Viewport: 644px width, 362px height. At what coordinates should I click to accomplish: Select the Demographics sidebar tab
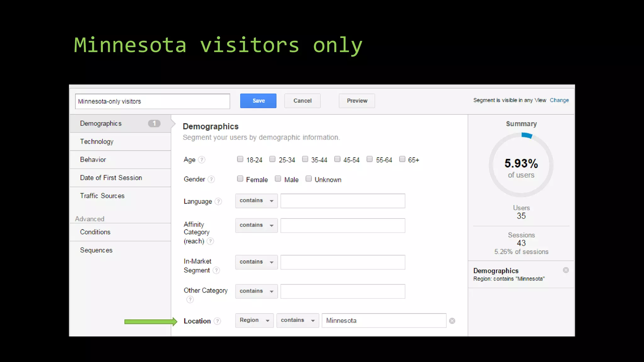[x=120, y=123]
